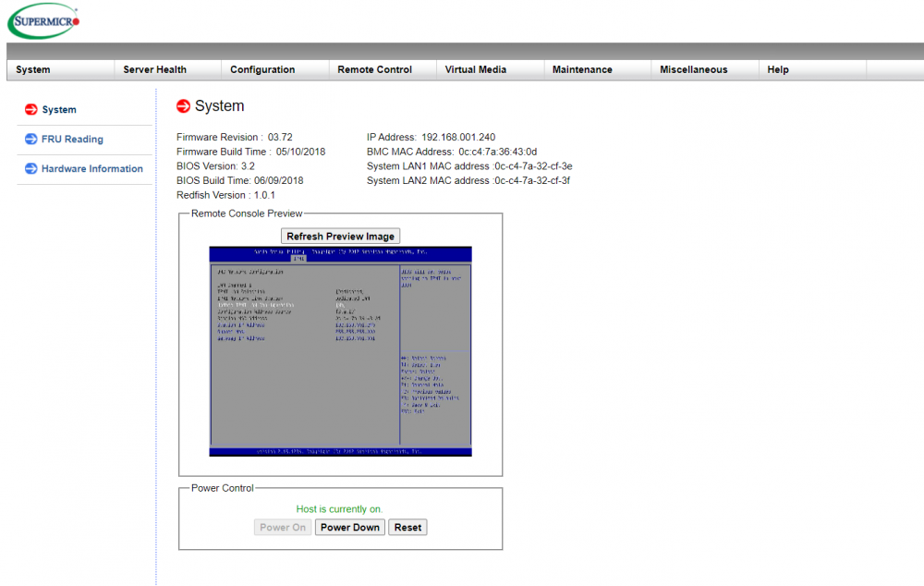The width and height of the screenshot is (924, 586).
Task: Open the Remote Control menu
Action: (x=375, y=69)
